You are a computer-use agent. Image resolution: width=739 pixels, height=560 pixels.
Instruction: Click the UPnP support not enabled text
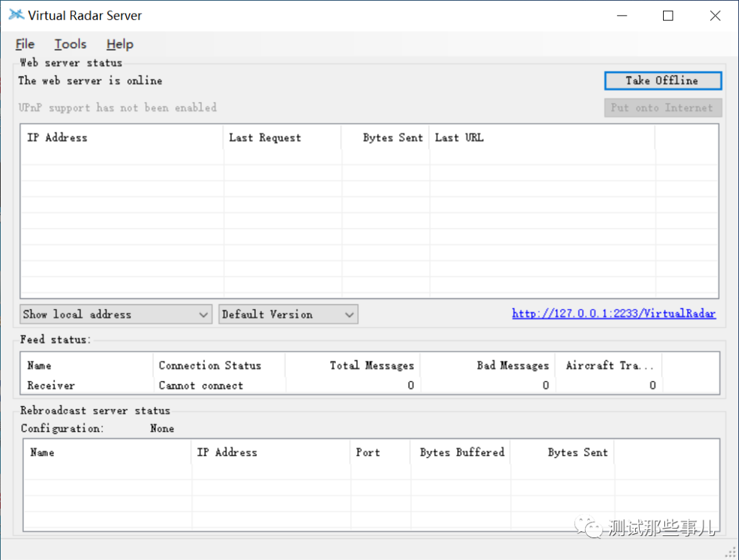click(118, 107)
